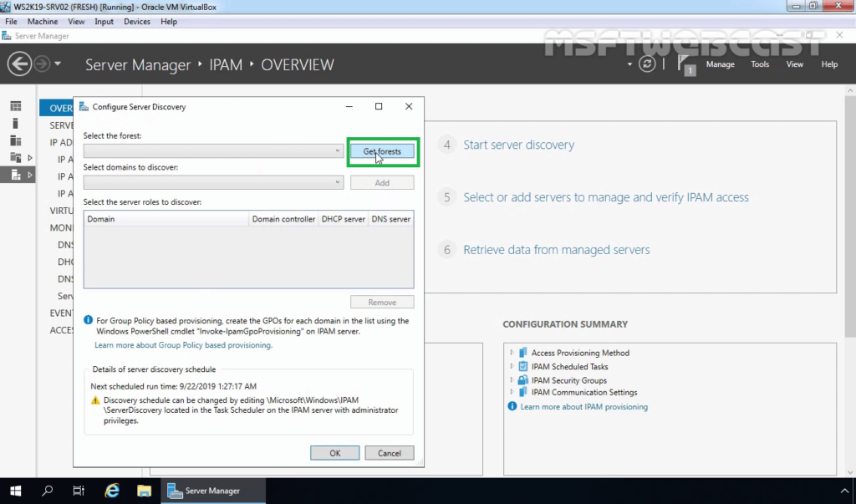
Task: Click the Access Provisioning Method icon
Action: point(523,353)
